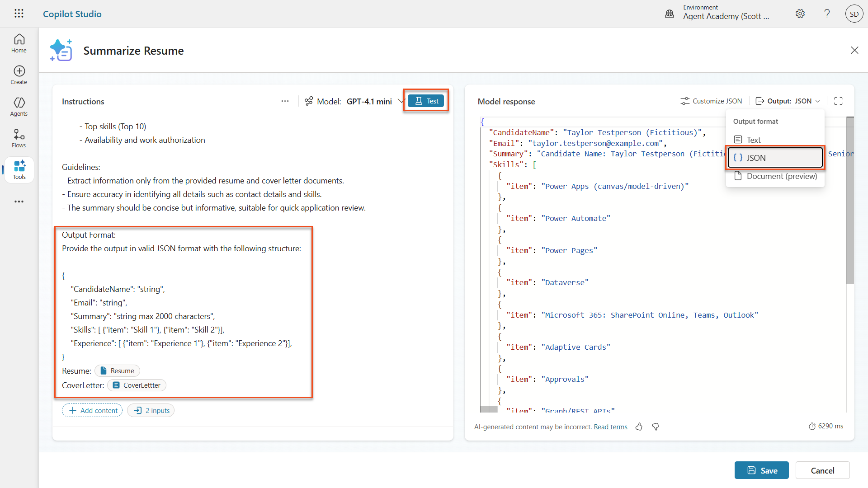
Task: Go to Home in the sidebar
Action: [x=19, y=43]
